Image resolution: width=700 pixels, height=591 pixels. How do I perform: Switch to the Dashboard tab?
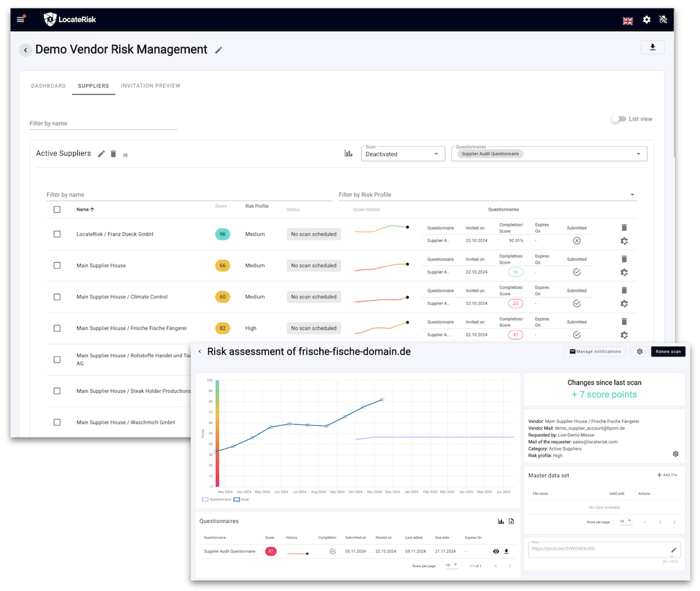coord(49,86)
